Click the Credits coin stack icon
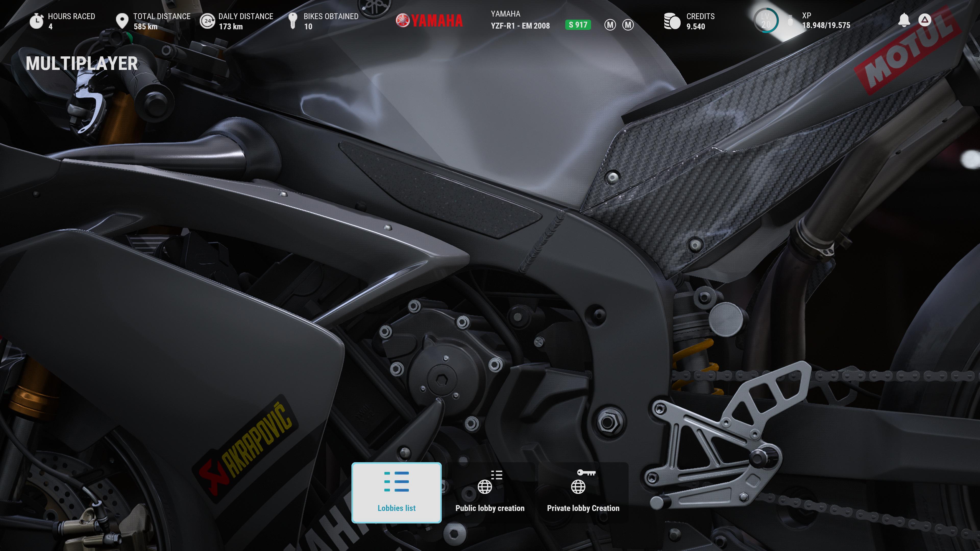 click(672, 21)
